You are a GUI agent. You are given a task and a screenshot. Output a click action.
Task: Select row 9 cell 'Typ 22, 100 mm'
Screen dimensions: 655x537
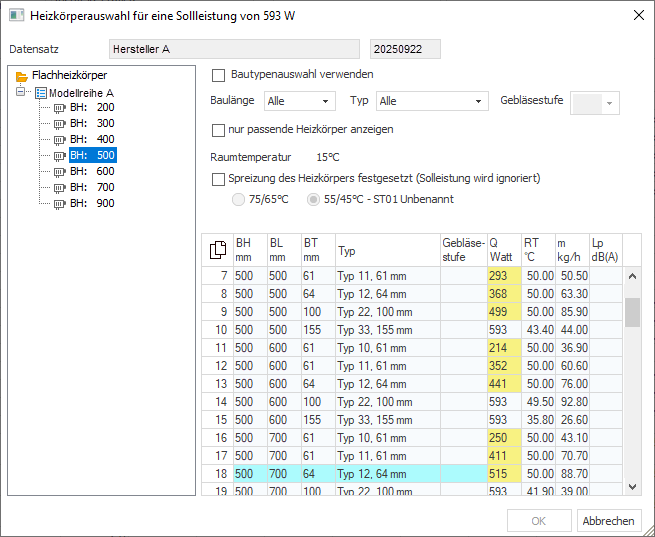[388, 312]
